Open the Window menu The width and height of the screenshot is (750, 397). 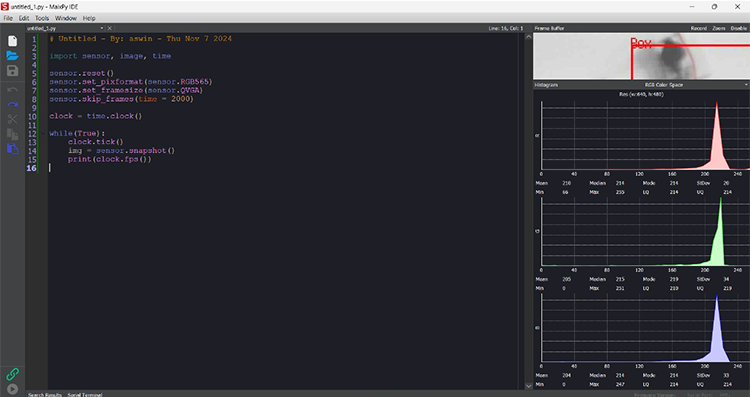tap(66, 18)
